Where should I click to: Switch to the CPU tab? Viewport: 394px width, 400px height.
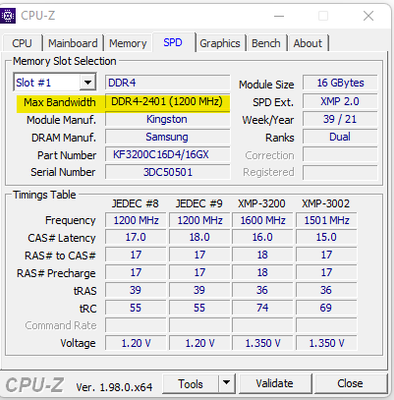point(22,43)
